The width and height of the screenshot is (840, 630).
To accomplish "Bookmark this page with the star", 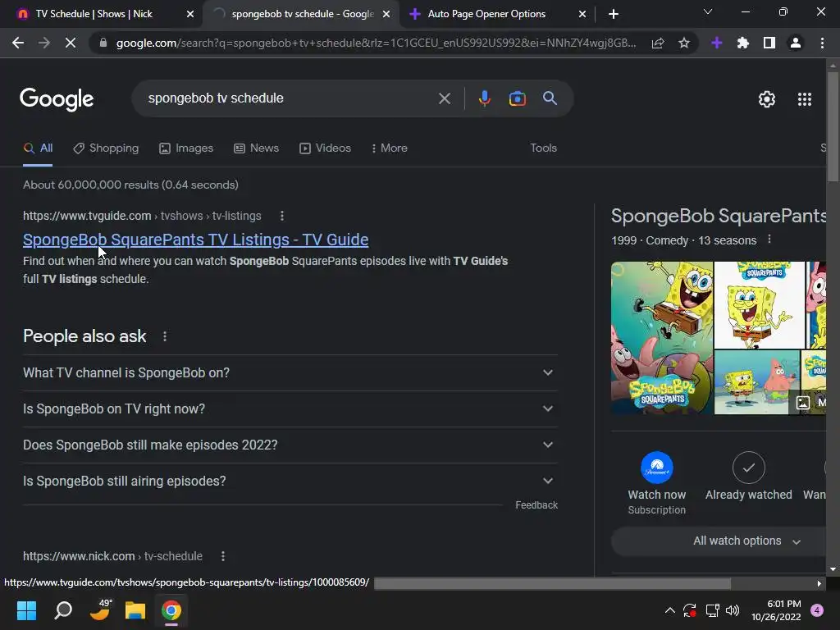I will pyautogui.click(x=684, y=43).
